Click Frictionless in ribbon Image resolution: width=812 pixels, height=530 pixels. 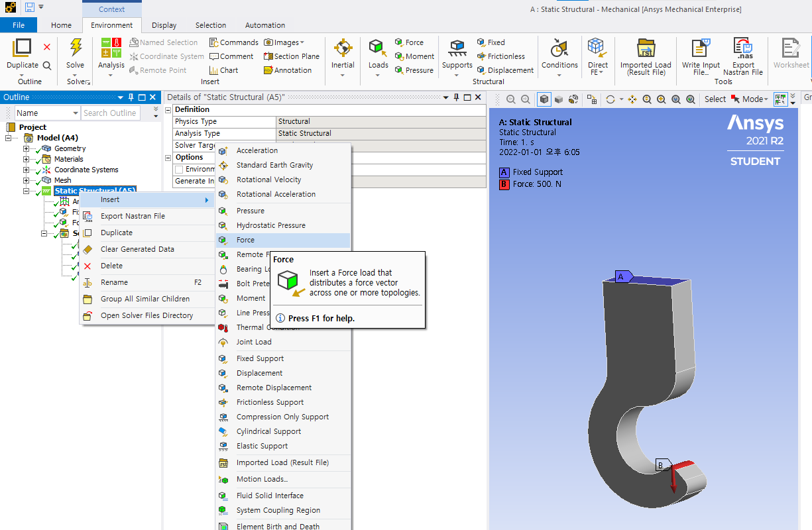tap(500, 56)
